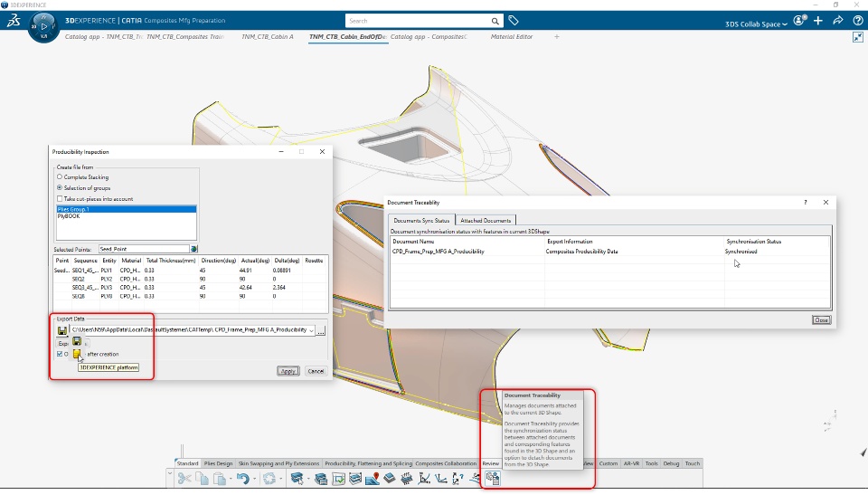Click the Update refresh icon
The width and height of the screenshot is (868, 495).
pyautogui.click(x=269, y=479)
